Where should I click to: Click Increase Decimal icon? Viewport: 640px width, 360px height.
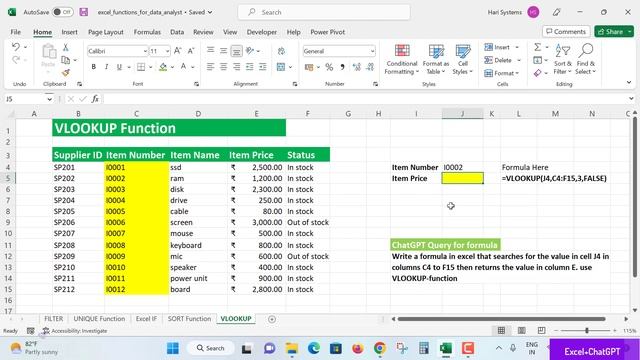[x=356, y=67]
